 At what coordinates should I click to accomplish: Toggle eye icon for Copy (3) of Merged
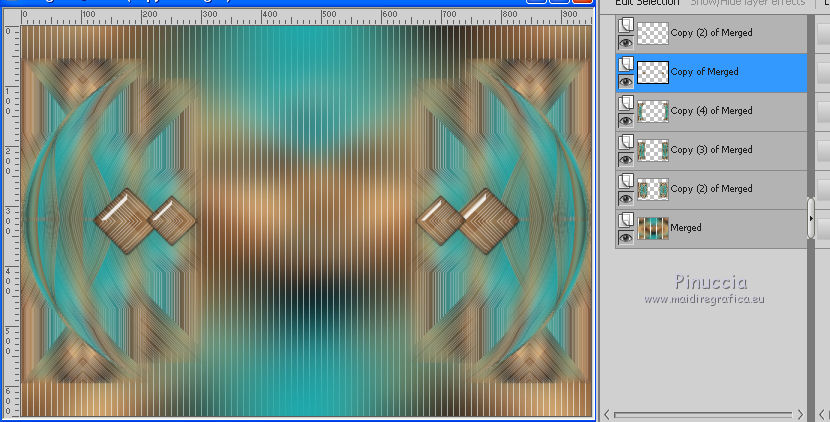point(626,159)
